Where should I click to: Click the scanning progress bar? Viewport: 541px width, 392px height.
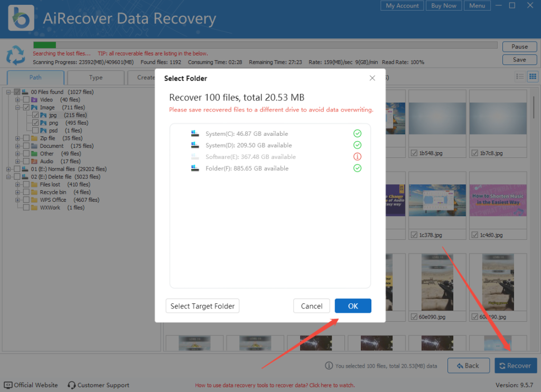click(x=264, y=45)
